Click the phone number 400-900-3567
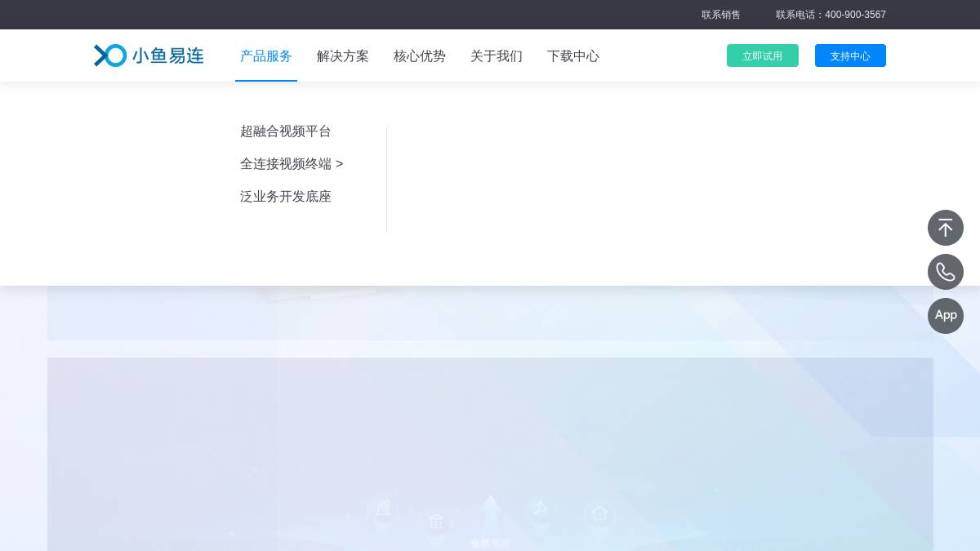The height and width of the screenshot is (551, 980). coord(855,15)
